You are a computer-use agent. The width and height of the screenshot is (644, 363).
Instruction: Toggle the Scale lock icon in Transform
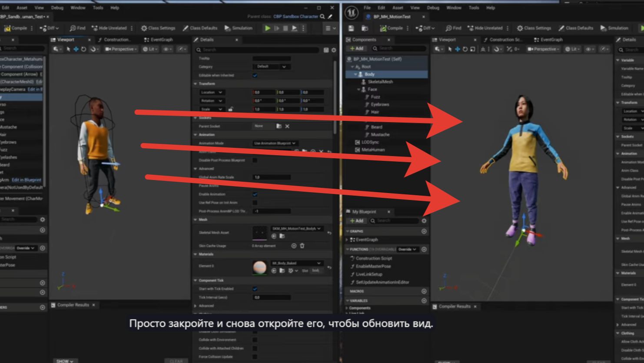(x=230, y=109)
